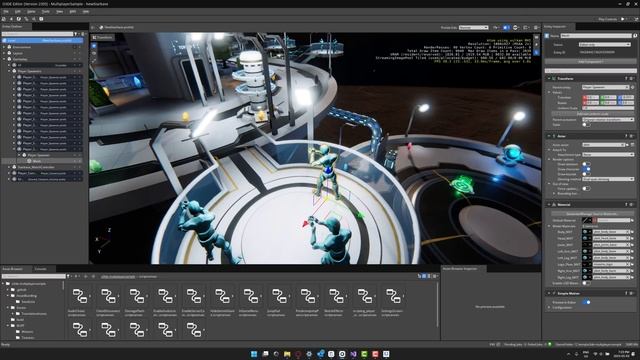Open the Entity Outliner filter icon

click(x=76, y=34)
